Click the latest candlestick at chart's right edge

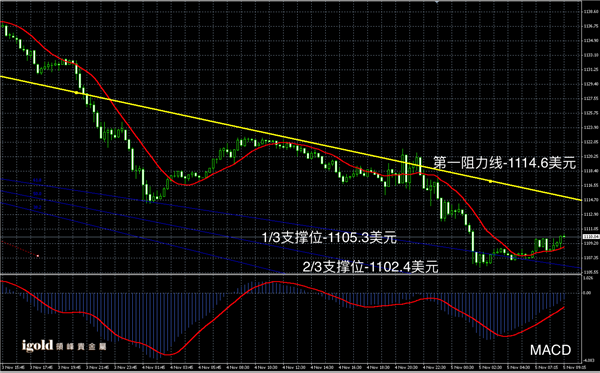tap(564, 237)
